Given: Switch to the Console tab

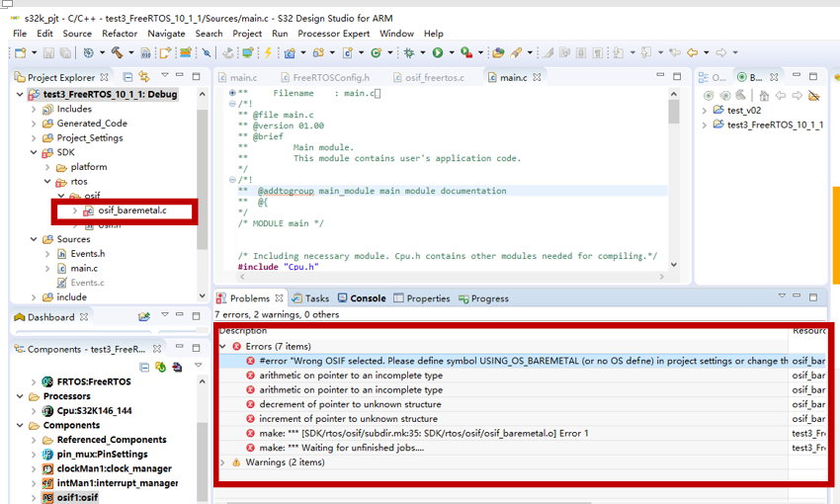Looking at the screenshot, I should [362, 298].
